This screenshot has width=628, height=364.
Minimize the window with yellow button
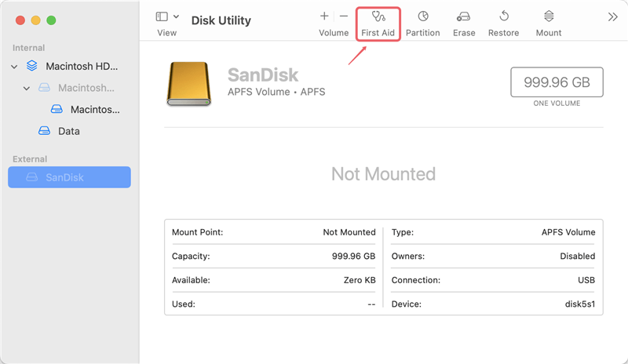[35, 20]
